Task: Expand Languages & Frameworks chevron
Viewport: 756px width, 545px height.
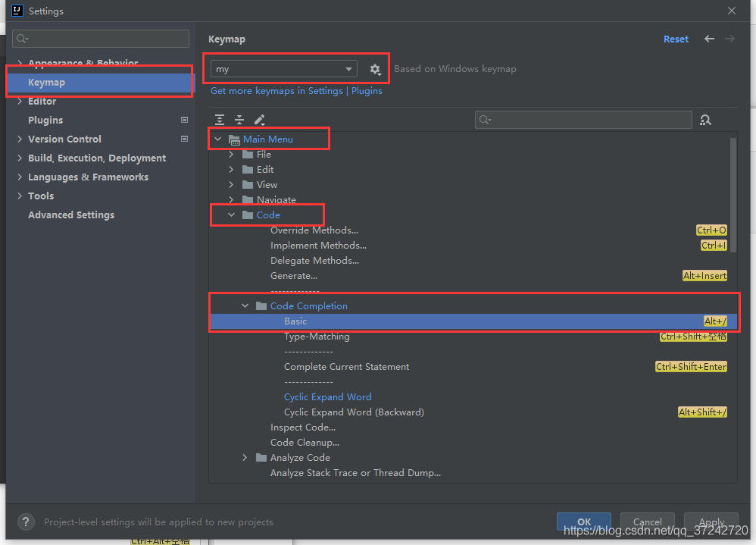Action: (20, 177)
